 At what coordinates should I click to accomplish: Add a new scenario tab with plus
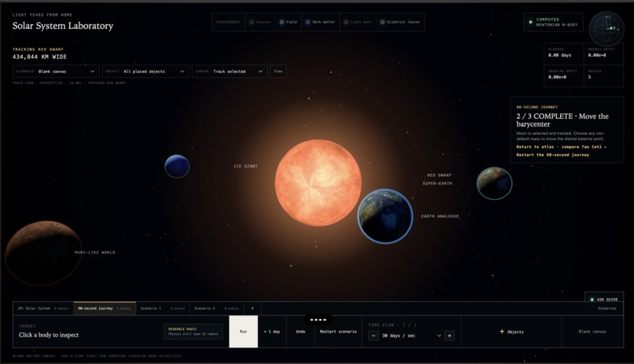252,308
